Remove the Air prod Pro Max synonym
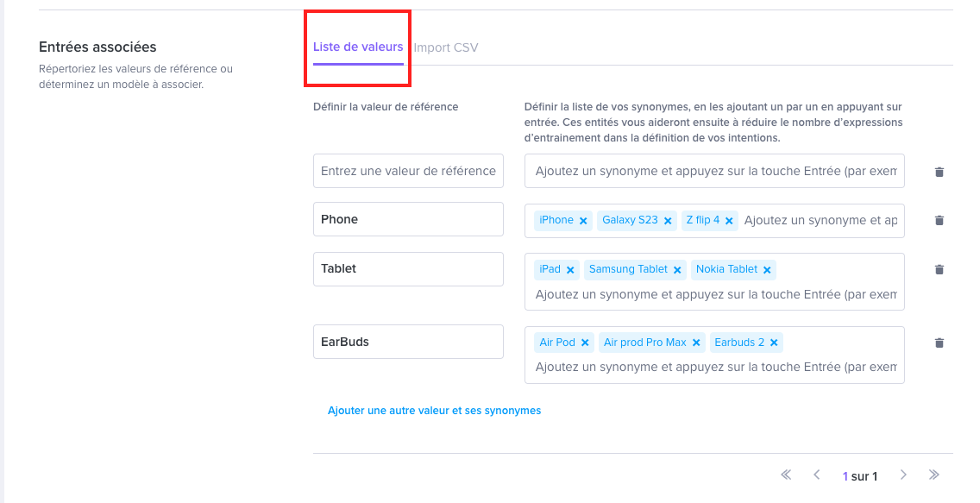 (696, 343)
